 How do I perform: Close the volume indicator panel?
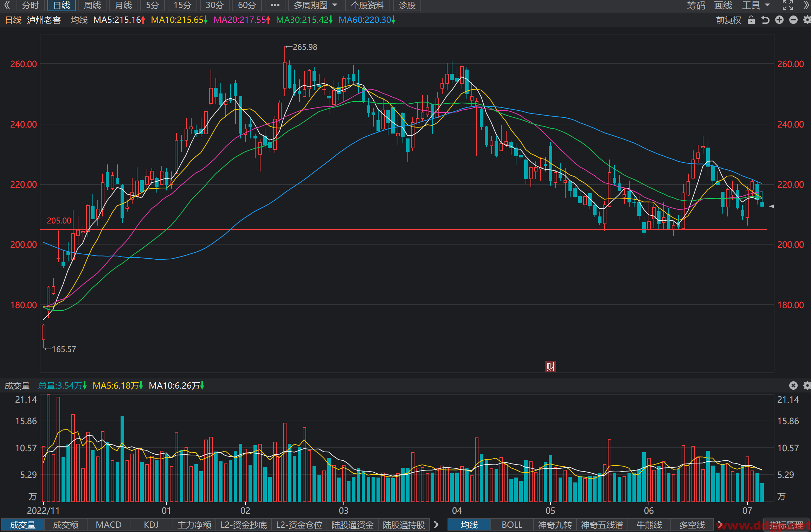793,385
